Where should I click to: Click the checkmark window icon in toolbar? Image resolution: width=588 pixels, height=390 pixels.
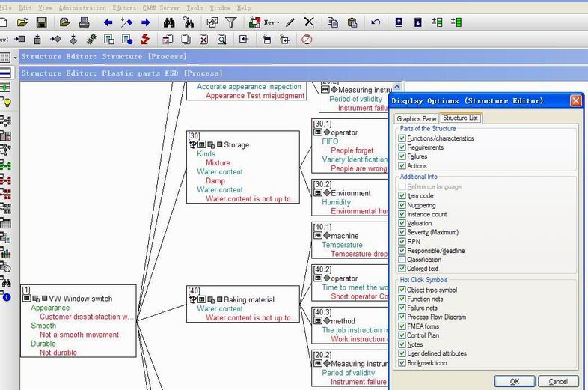(x=212, y=22)
